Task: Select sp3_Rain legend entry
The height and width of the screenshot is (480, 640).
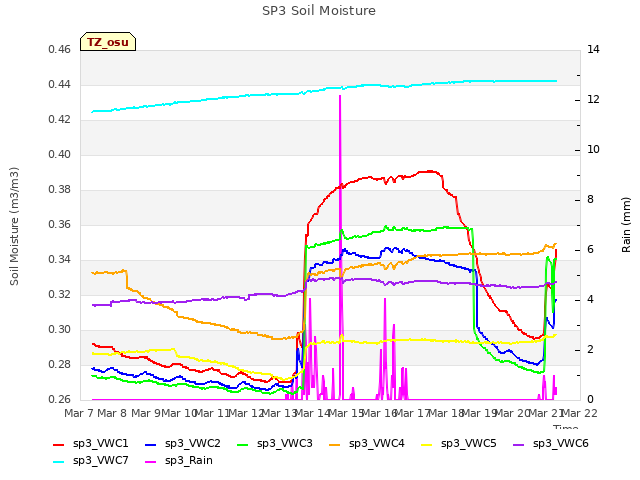Action: tap(179, 461)
